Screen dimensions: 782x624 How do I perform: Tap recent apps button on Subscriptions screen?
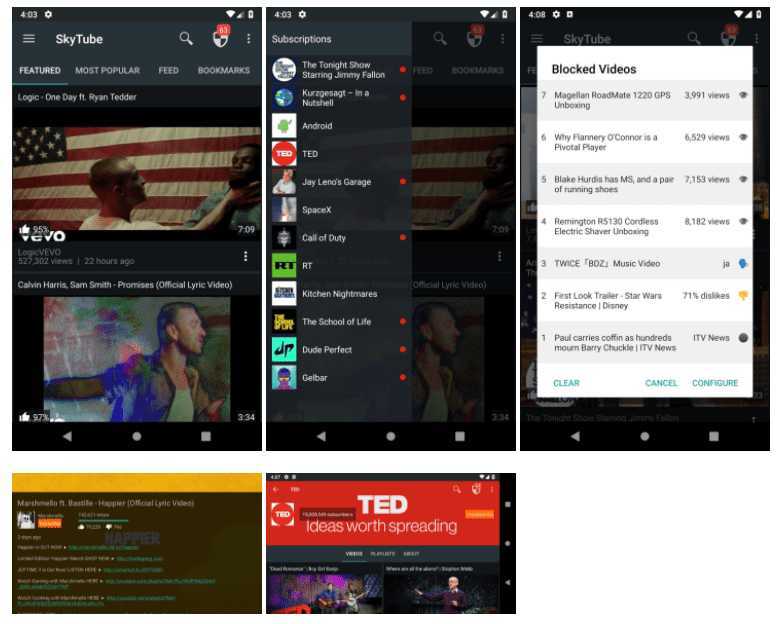(x=460, y=436)
